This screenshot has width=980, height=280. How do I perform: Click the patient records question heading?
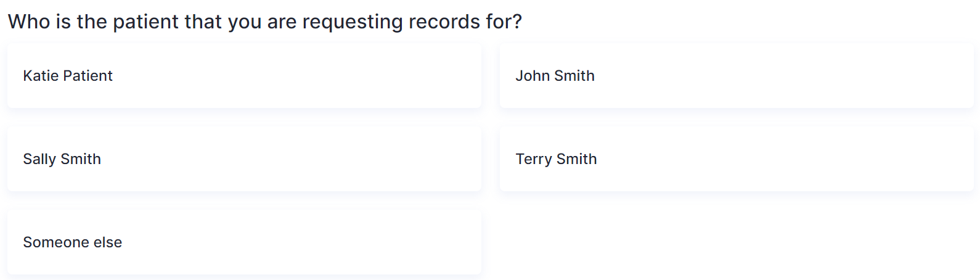coord(265,22)
